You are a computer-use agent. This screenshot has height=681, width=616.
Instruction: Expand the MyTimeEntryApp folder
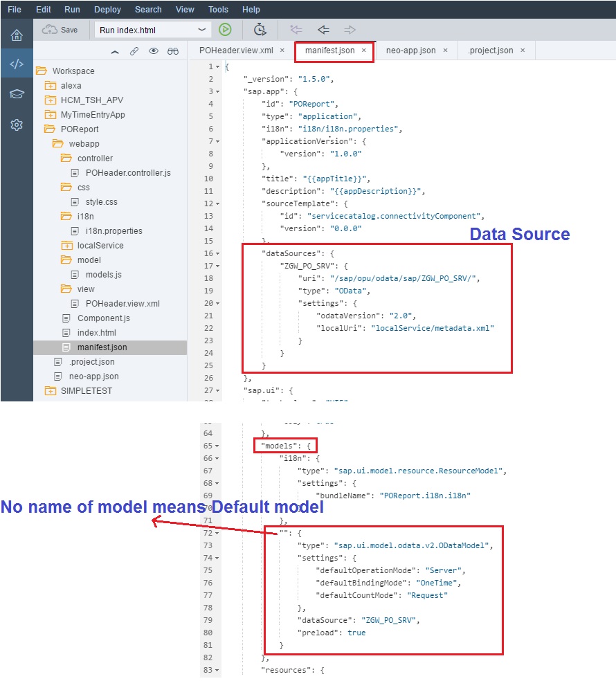click(51, 115)
